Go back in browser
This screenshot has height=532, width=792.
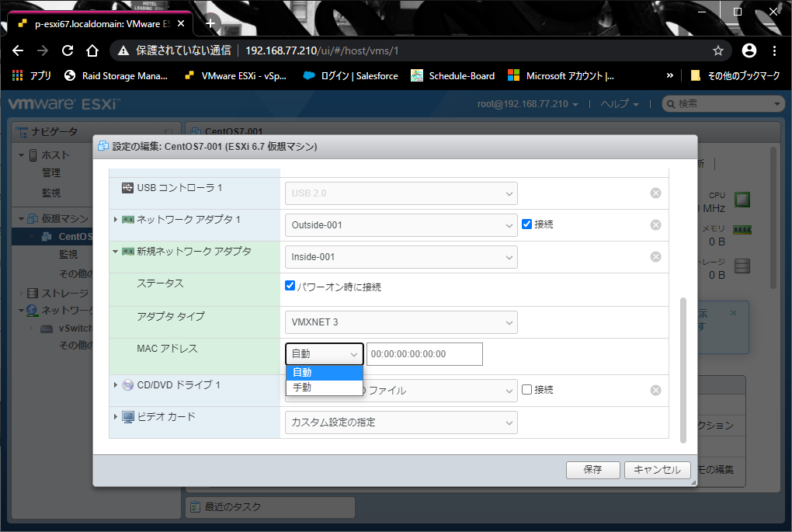(x=18, y=50)
